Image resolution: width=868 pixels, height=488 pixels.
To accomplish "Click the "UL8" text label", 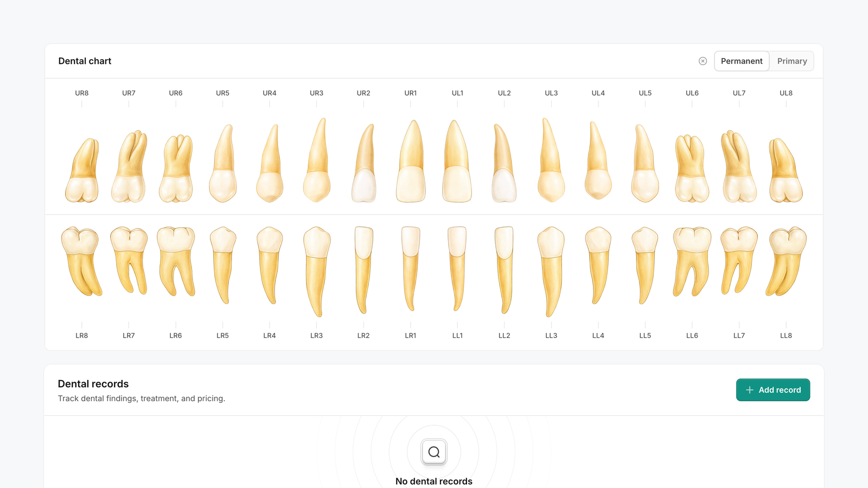I will click(x=786, y=93).
